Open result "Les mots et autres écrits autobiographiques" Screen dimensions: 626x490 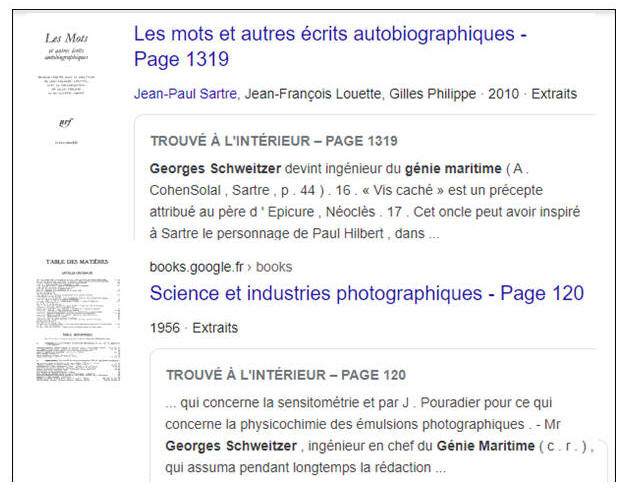[330, 46]
